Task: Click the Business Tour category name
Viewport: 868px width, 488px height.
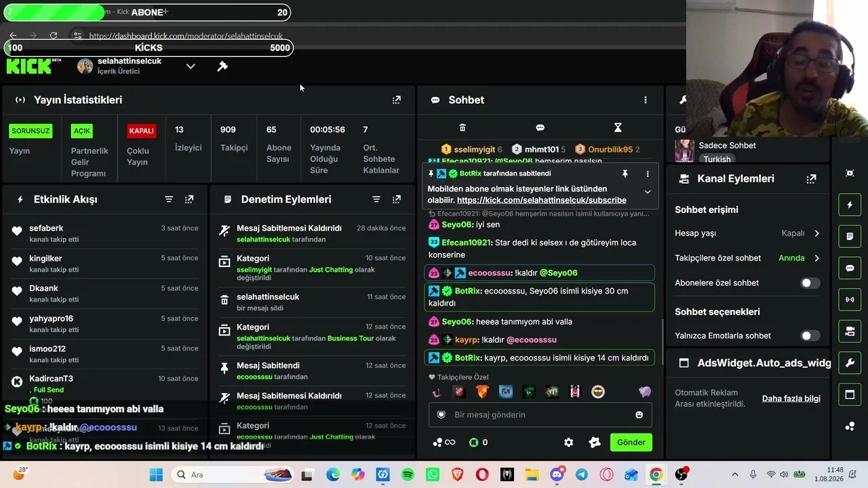Action: coord(351,338)
